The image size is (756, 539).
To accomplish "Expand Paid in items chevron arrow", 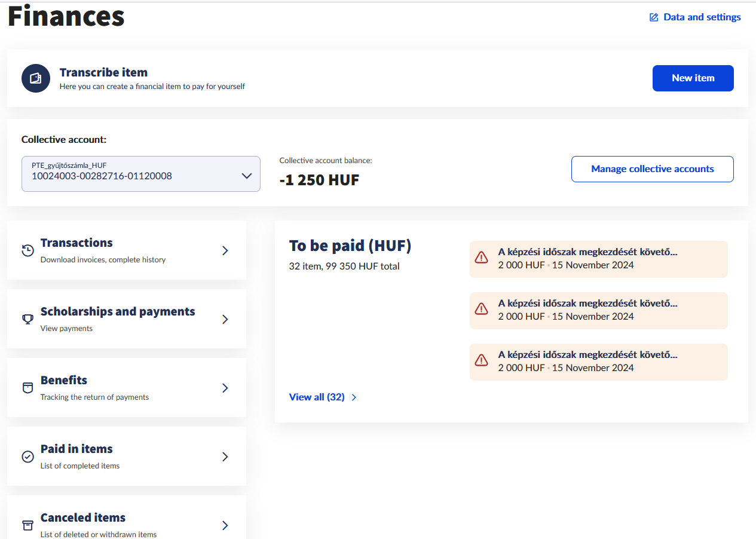I will tap(225, 457).
